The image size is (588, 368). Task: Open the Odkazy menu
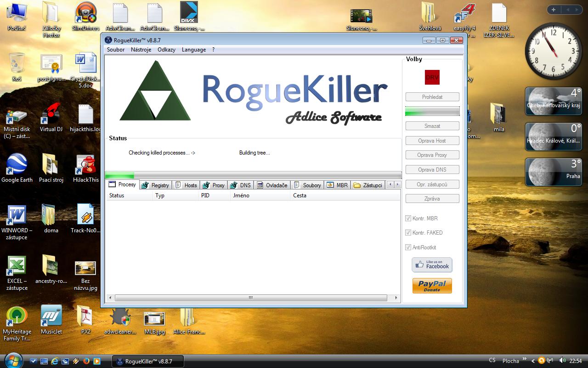pos(166,50)
